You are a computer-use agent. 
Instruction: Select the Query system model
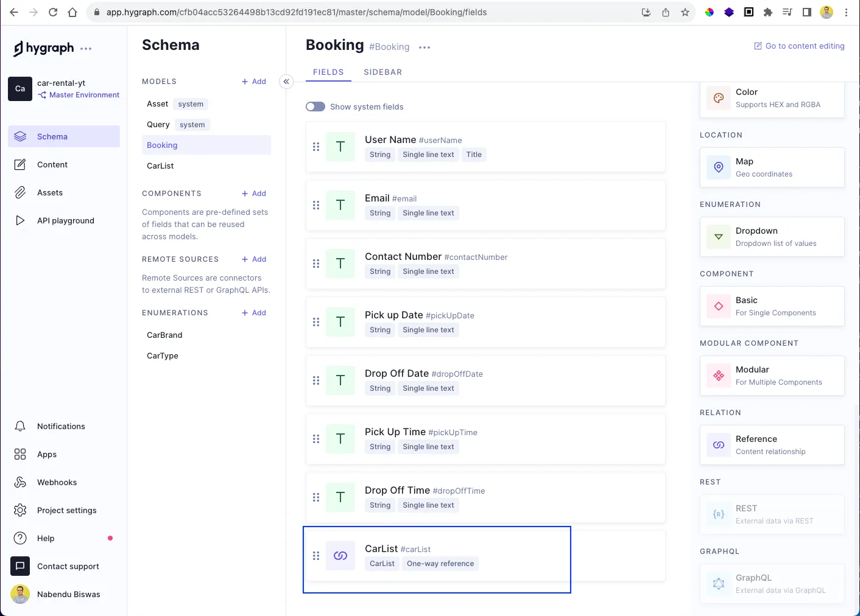point(206,125)
